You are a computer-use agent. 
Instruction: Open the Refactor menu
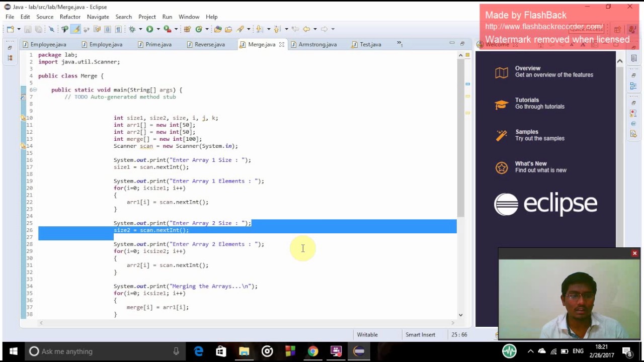tap(70, 17)
